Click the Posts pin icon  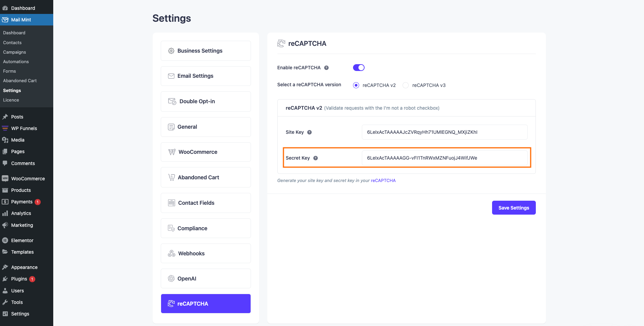pos(5,117)
